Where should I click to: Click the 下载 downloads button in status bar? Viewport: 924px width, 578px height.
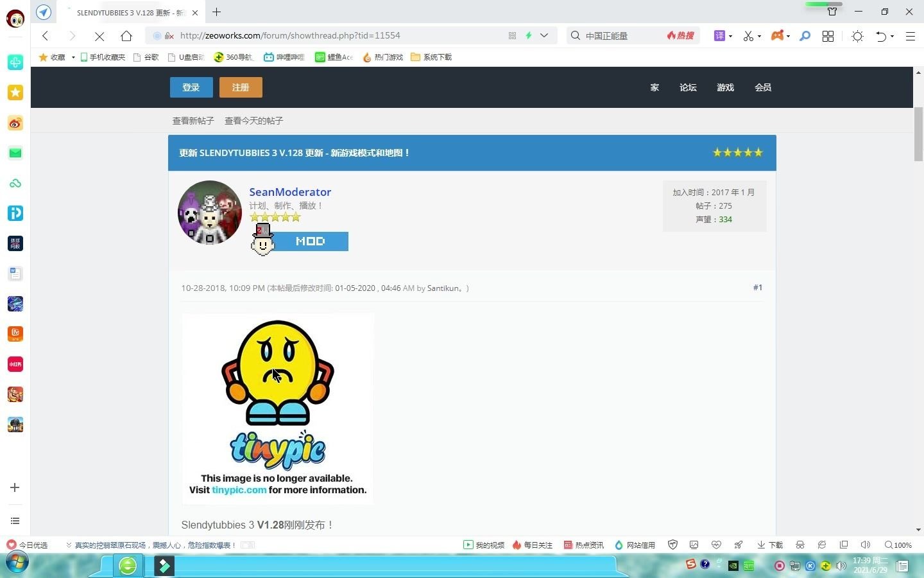click(770, 545)
